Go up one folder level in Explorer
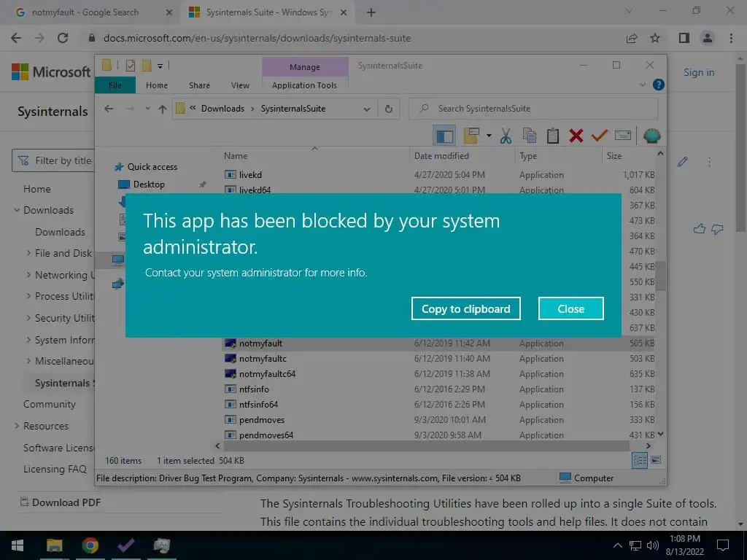The image size is (747, 560). tap(163, 109)
